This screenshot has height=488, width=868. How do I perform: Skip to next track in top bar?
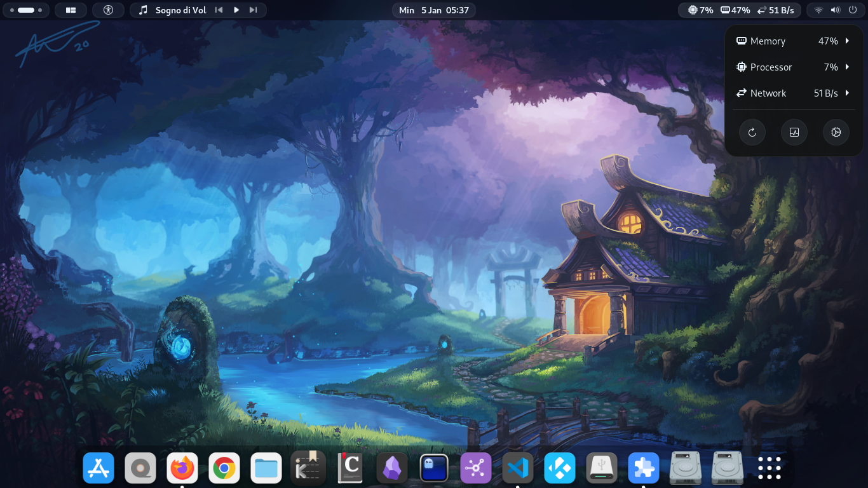click(253, 10)
